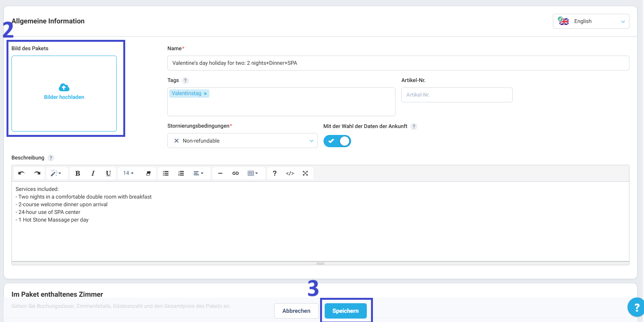Open the English language dropdown
This screenshot has width=644, height=322.
(x=591, y=21)
